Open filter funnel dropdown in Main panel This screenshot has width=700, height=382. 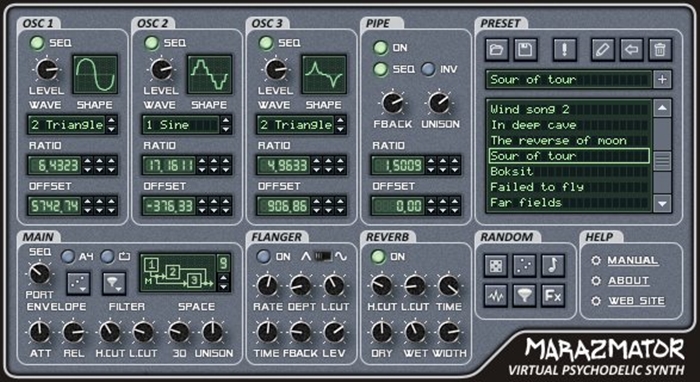point(114,284)
